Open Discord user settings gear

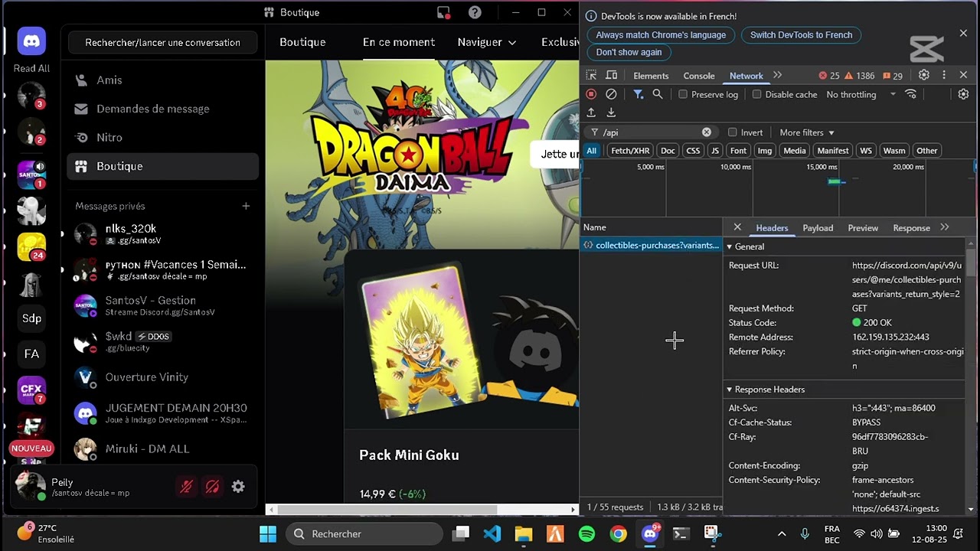(238, 487)
